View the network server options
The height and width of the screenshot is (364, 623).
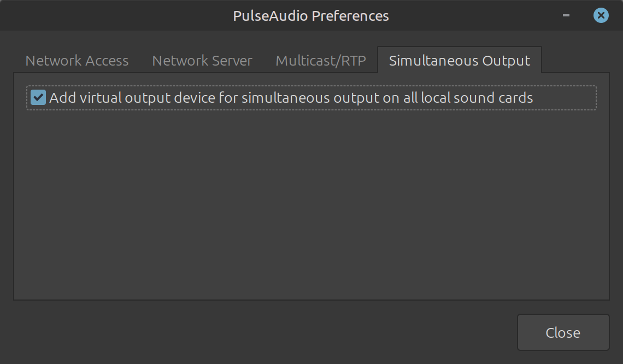[202, 61]
